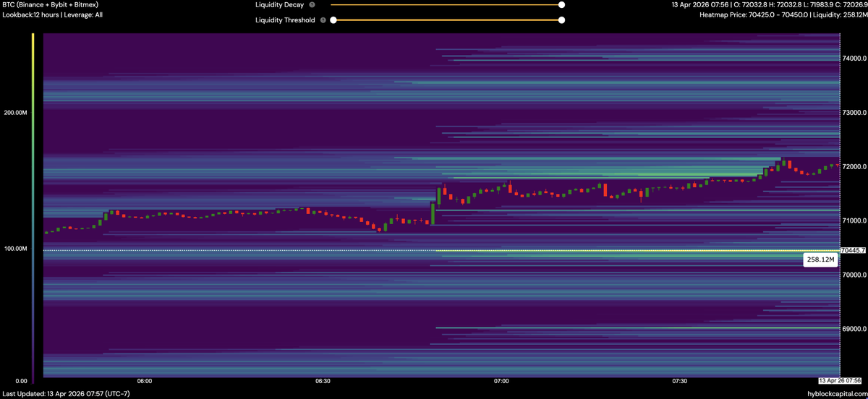Click the 72000.0 price axis label
Image resolution: width=868 pixels, height=399 pixels.
[x=854, y=167]
